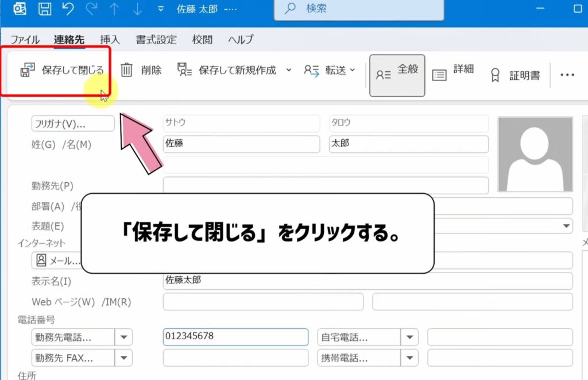Screen dimensions: 588x380
Task: Open the 転送 dropdown chevron
Action: 353,71
